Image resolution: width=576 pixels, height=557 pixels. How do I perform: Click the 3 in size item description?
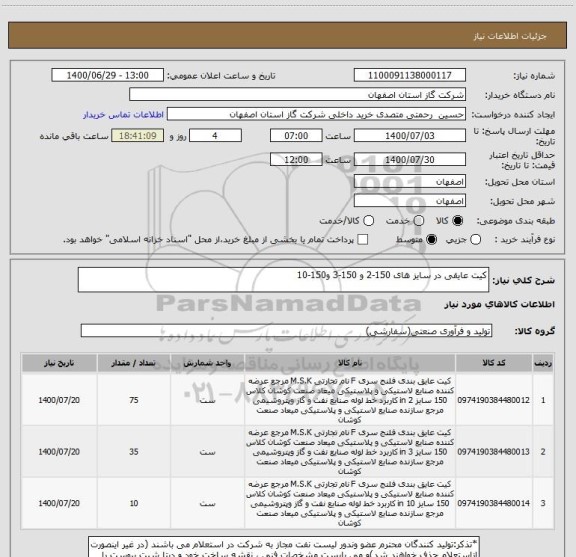350,452
